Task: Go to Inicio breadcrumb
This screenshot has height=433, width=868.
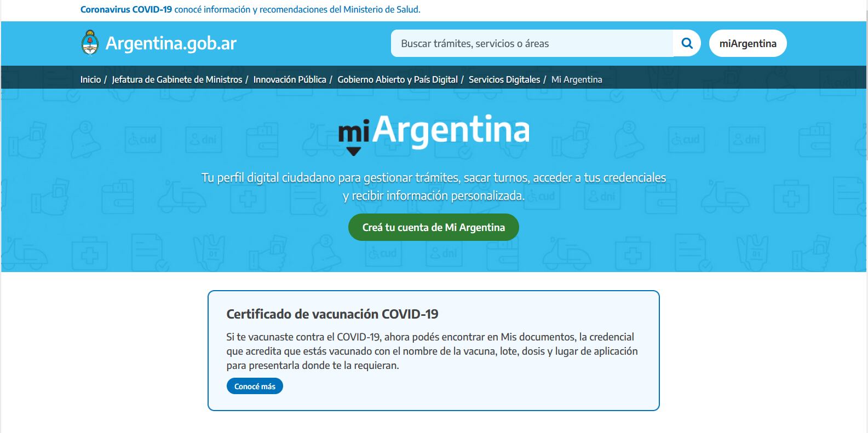Action: 90,79
